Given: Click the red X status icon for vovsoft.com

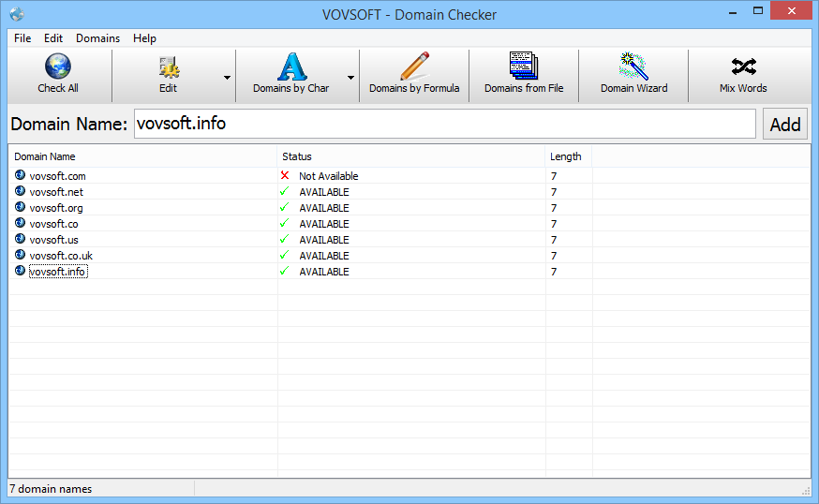Looking at the screenshot, I should [x=285, y=175].
